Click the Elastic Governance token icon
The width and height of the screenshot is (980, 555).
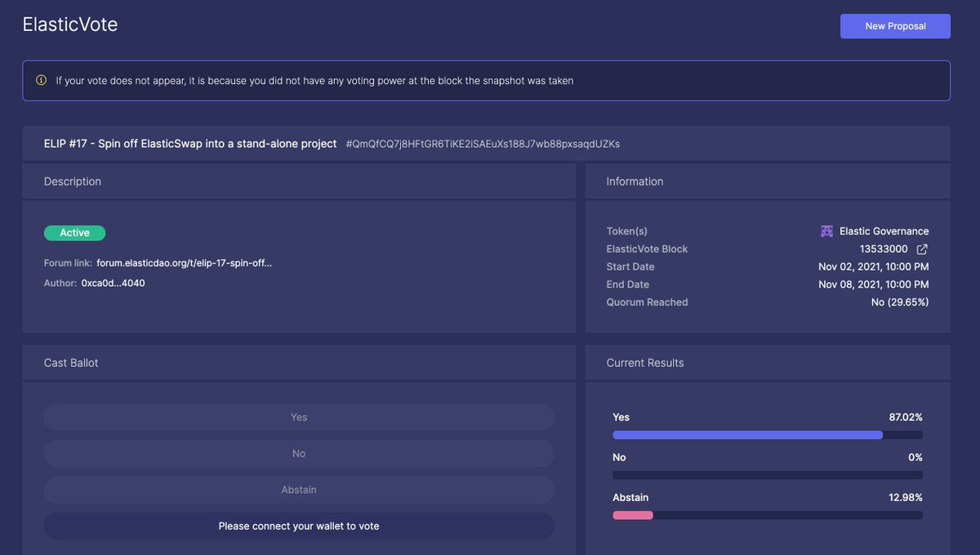(x=826, y=231)
